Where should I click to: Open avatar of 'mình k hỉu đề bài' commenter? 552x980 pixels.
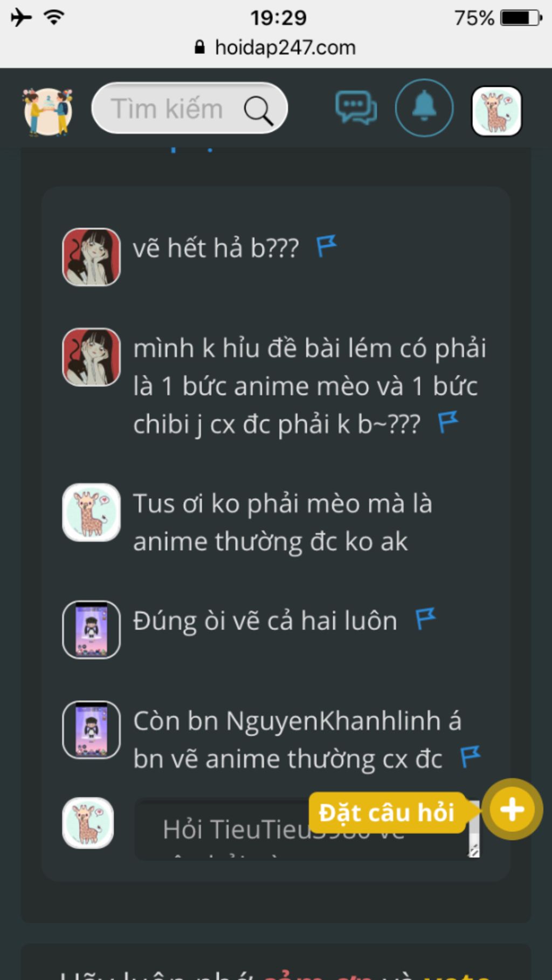click(91, 357)
